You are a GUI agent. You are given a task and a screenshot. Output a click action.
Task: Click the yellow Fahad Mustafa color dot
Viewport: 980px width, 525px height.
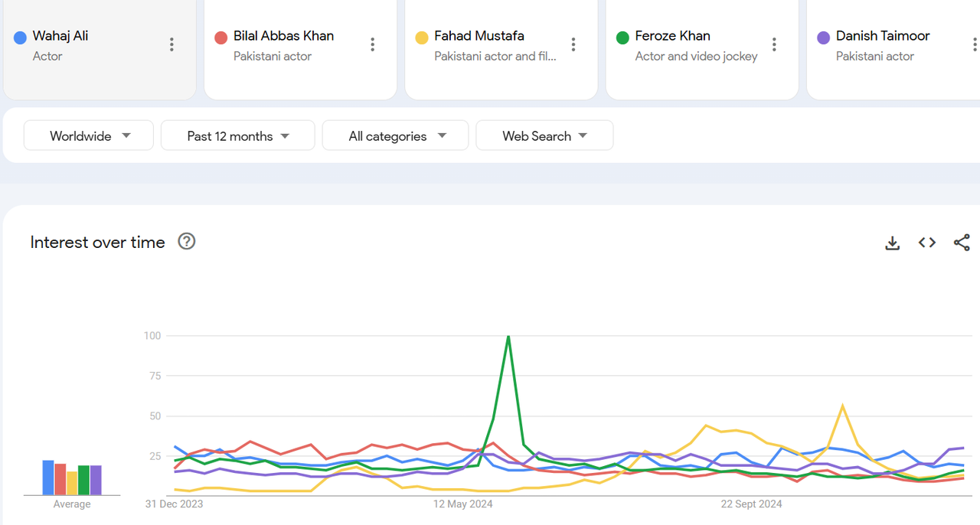[421, 37]
